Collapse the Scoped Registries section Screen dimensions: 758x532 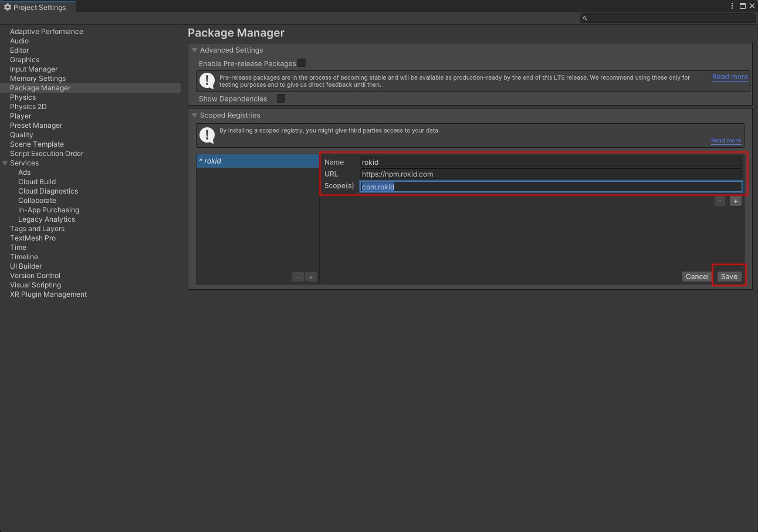tap(194, 116)
